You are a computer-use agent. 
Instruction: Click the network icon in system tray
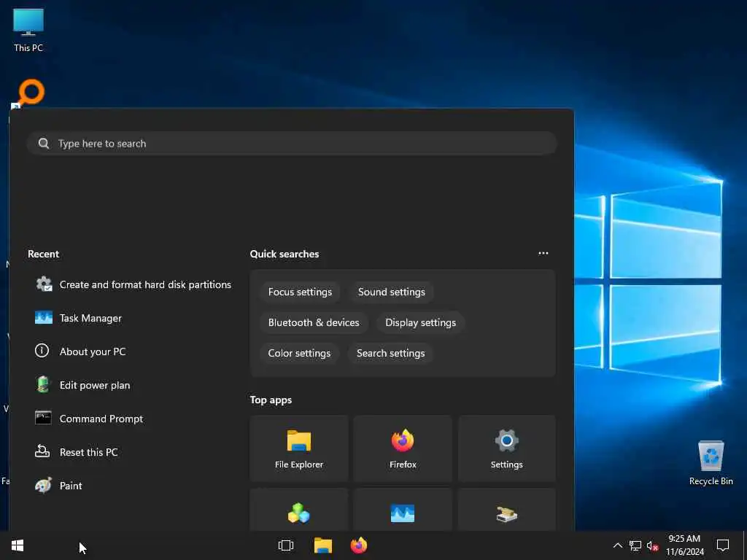[635, 545]
